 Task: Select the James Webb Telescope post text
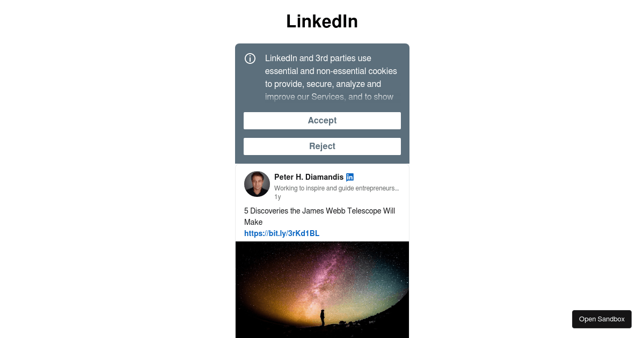[x=319, y=211]
